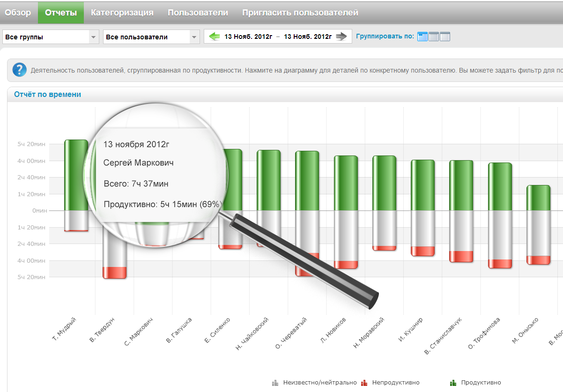
Task: Expand the Все пользователи dropdown
Action: (x=151, y=37)
